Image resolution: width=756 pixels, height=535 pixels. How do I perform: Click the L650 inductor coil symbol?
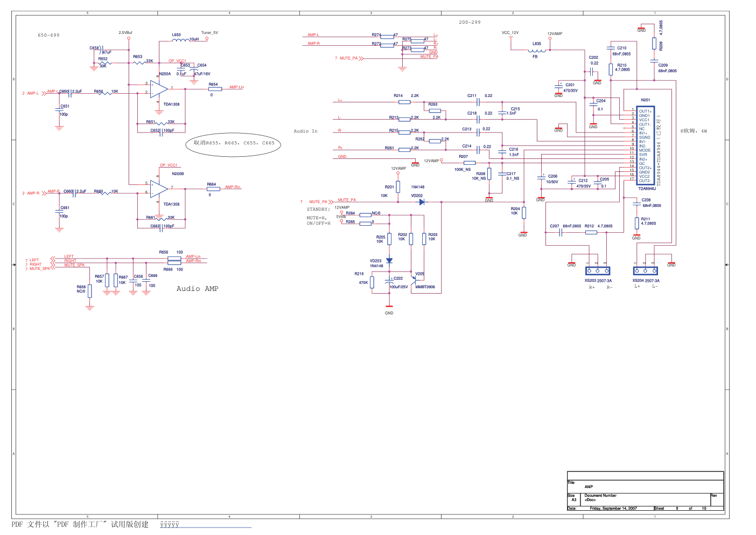coord(180,40)
